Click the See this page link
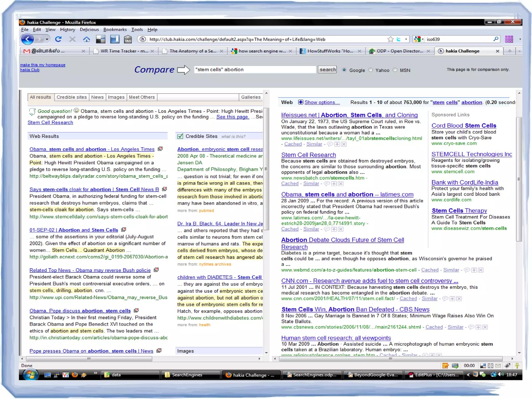Viewport: 532px width, 399px height. pos(233,117)
